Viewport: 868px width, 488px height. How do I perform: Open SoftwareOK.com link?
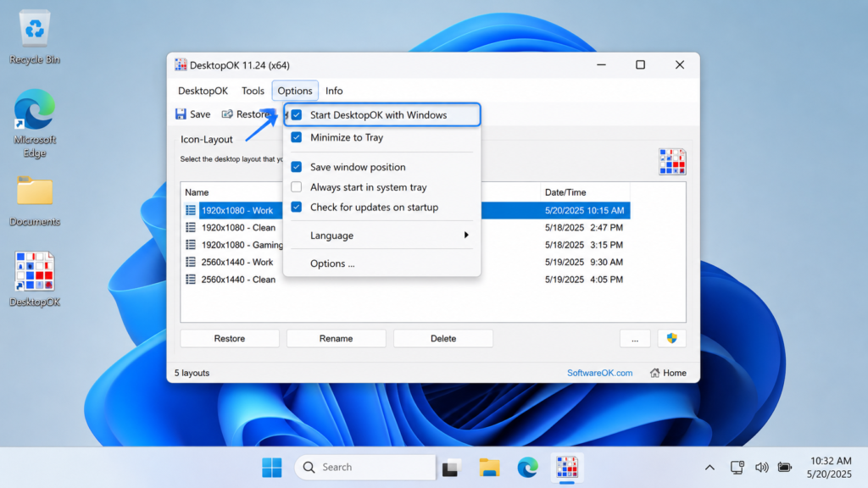(x=599, y=373)
